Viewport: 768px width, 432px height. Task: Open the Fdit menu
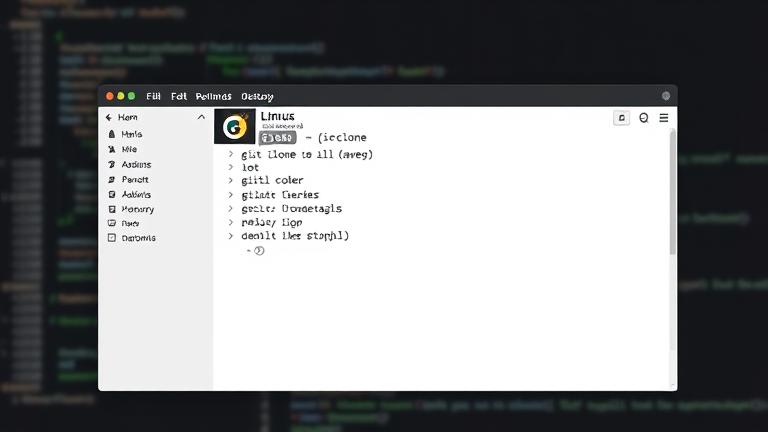coord(179,96)
